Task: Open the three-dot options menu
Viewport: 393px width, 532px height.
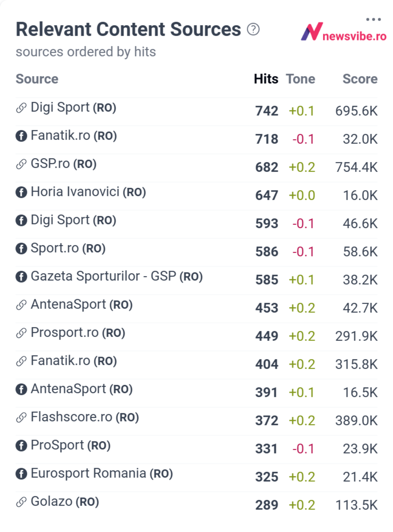Action: click(373, 19)
